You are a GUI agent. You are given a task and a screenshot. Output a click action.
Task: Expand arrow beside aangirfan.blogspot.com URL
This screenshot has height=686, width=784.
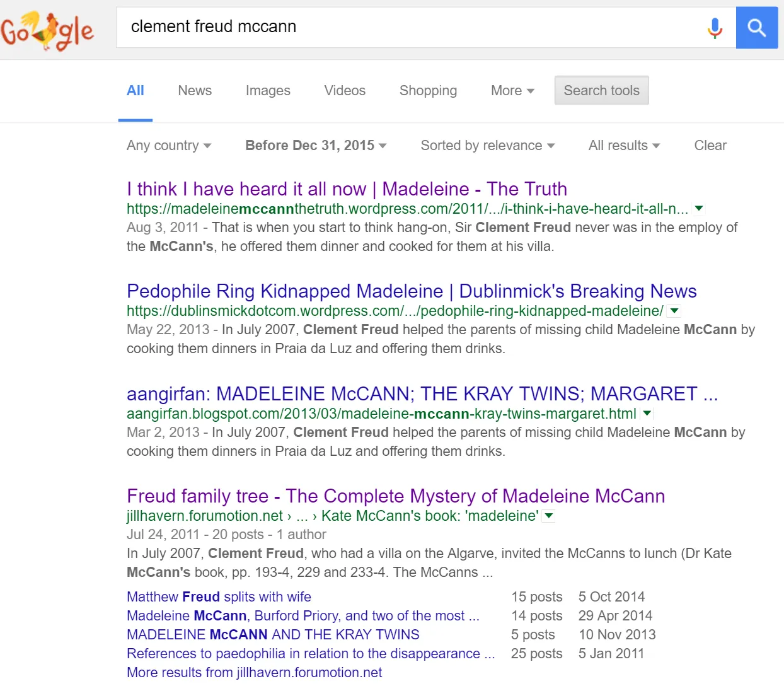tap(647, 414)
